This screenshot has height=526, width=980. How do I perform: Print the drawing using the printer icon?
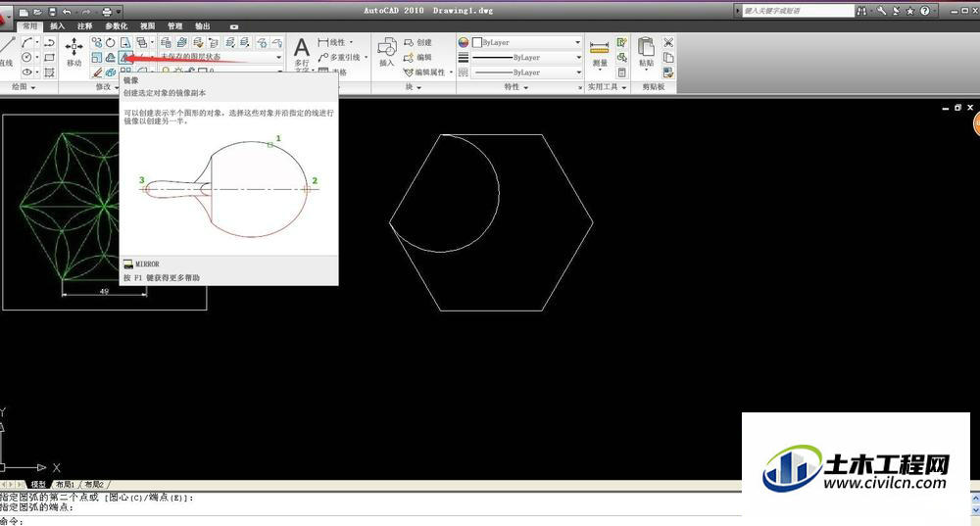[x=107, y=11]
